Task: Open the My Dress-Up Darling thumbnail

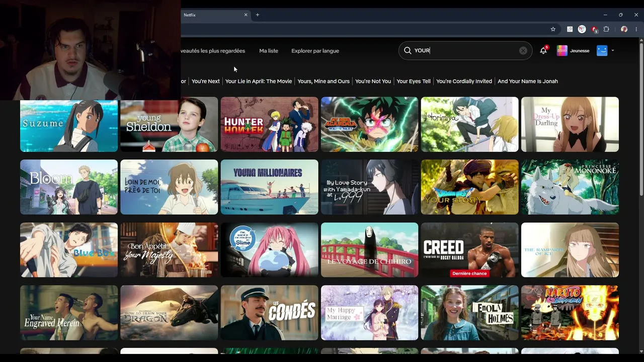Action: click(x=570, y=124)
